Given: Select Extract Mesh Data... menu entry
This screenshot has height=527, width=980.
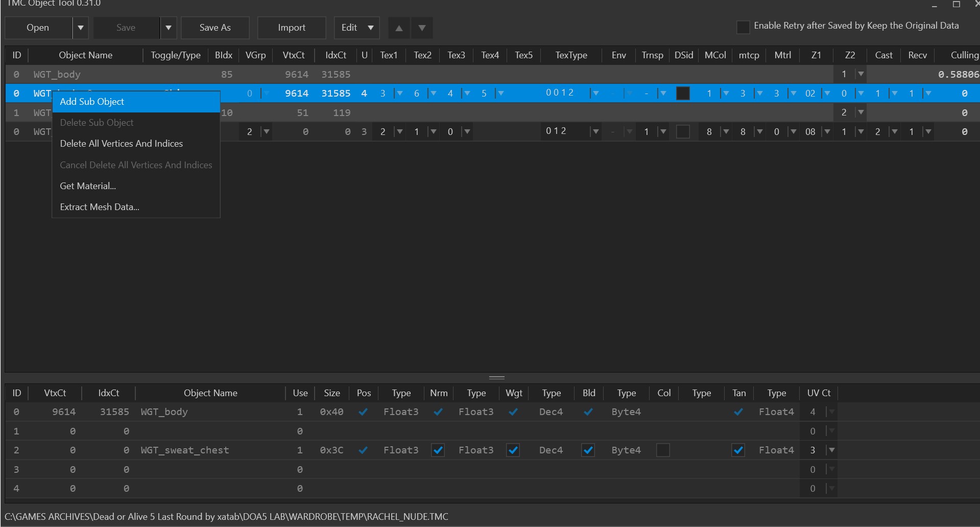Looking at the screenshot, I should [x=136, y=207].
